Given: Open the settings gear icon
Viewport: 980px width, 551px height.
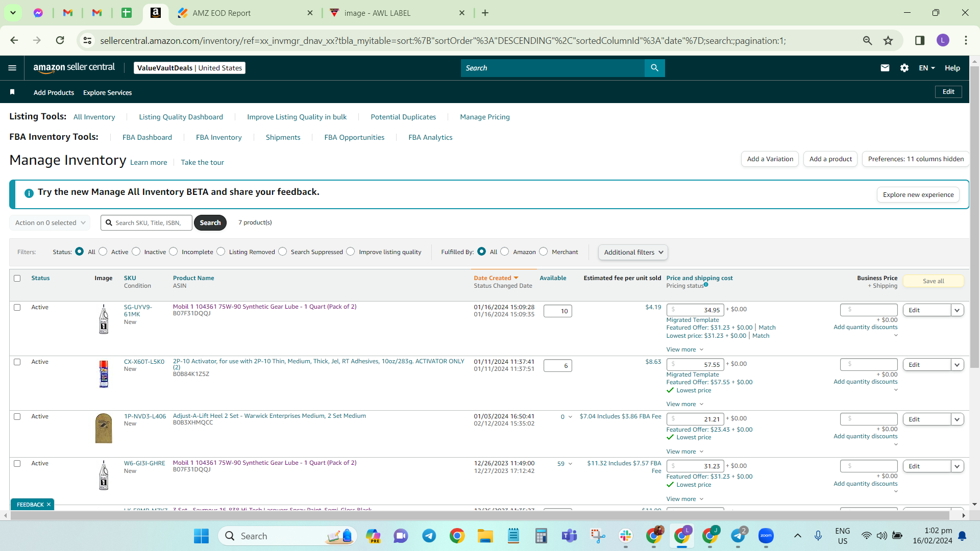Looking at the screenshot, I should point(904,68).
